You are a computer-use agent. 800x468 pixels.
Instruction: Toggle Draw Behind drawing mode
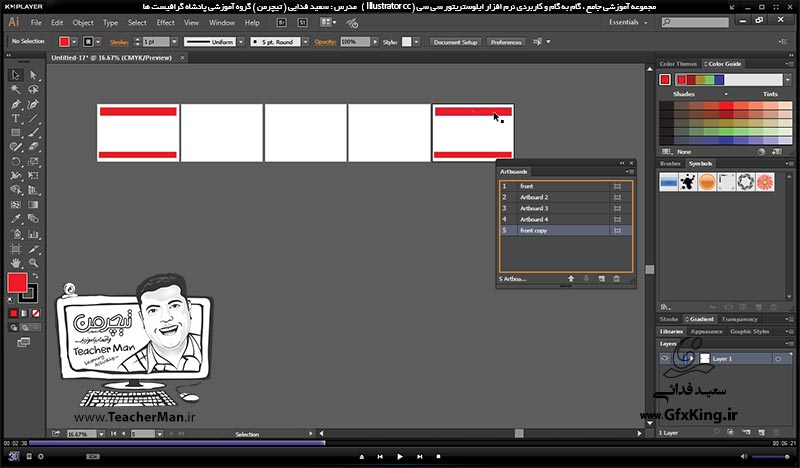(x=24, y=328)
